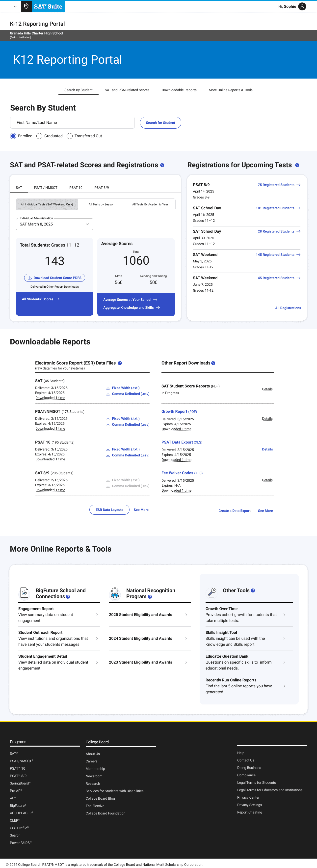
Task: Choose All Individual Tests (SAT Weekend Only) option
Action: pos(47,204)
